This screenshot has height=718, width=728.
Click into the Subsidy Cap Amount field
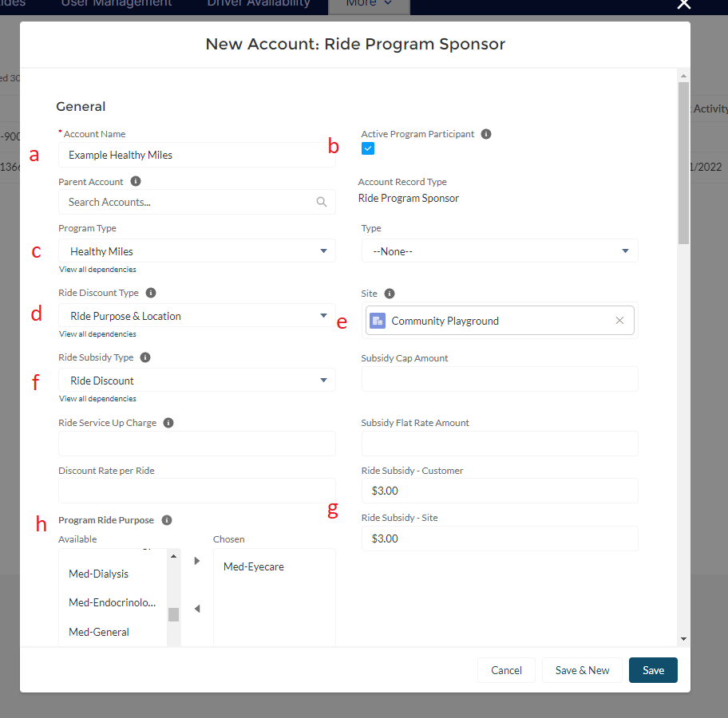click(x=500, y=379)
